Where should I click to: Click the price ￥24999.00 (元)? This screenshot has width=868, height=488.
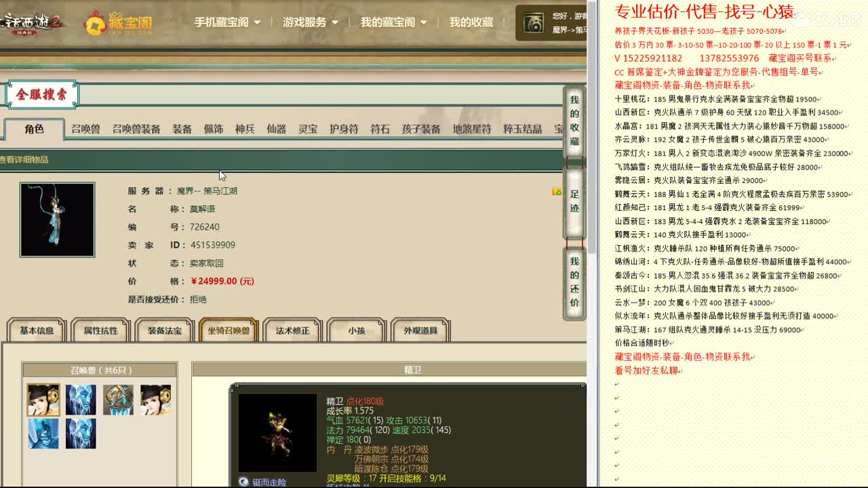click(222, 281)
